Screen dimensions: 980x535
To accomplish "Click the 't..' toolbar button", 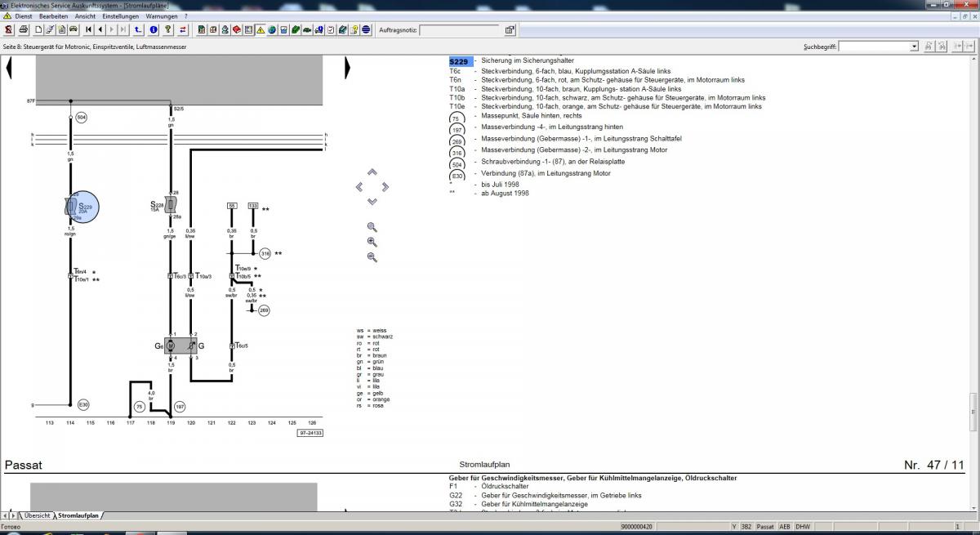I will (139, 30).
